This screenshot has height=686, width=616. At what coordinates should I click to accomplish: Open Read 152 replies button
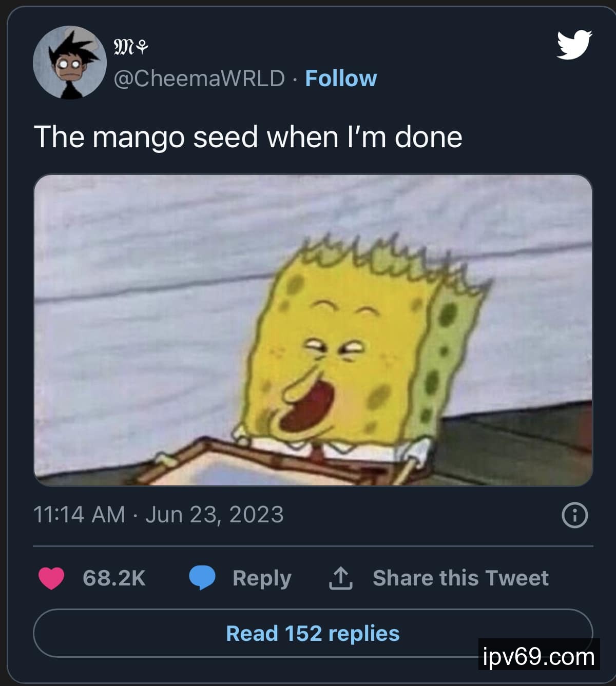pyautogui.click(x=313, y=633)
